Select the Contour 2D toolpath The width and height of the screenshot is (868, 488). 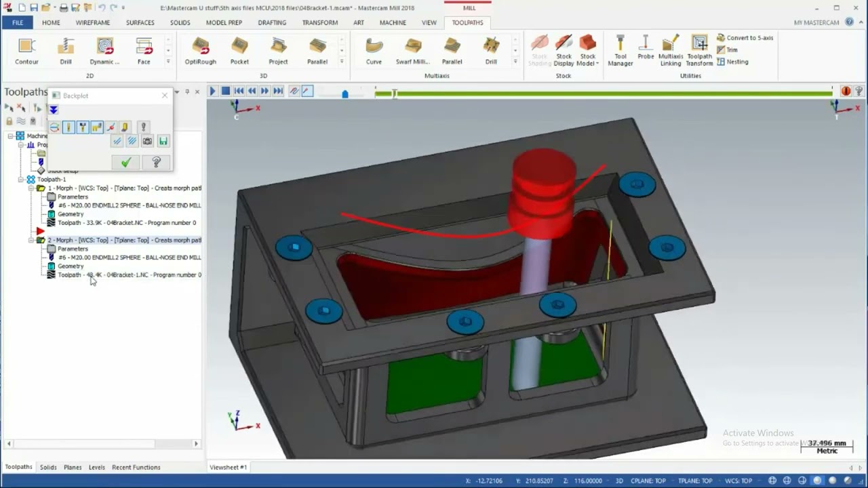click(26, 52)
